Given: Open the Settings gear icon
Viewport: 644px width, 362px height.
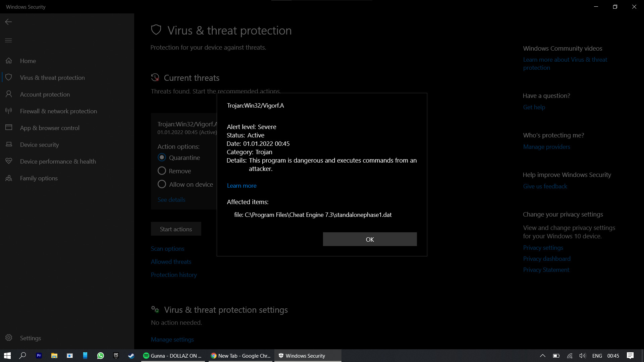Looking at the screenshot, I should coord(9,338).
